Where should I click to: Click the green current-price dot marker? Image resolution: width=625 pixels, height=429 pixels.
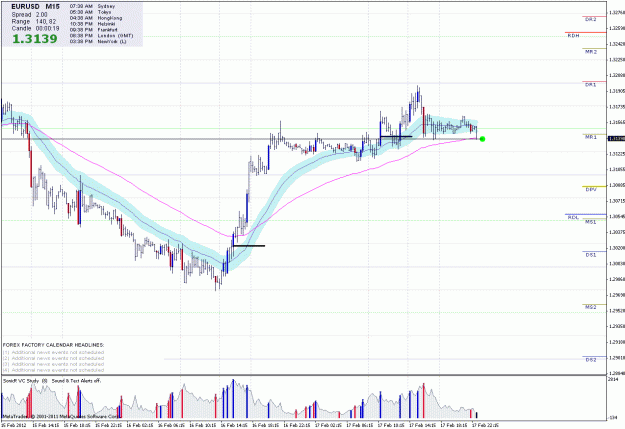coord(482,139)
